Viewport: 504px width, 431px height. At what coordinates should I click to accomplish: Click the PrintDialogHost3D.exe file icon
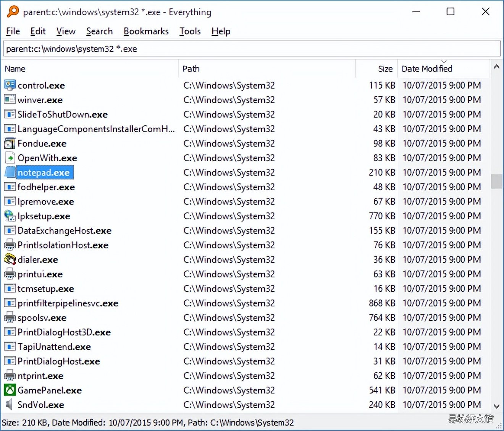[x=10, y=332]
